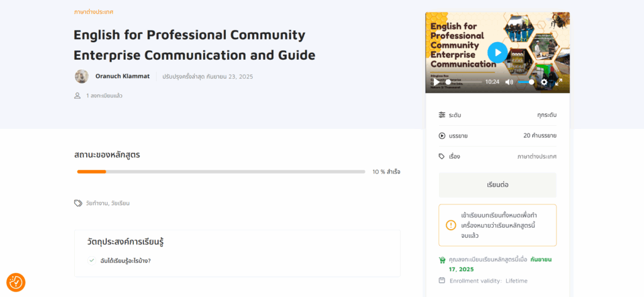The width and height of the screenshot is (644, 297).
Task: Click the เรียนต่อ continue learning button
Action: pyautogui.click(x=497, y=185)
